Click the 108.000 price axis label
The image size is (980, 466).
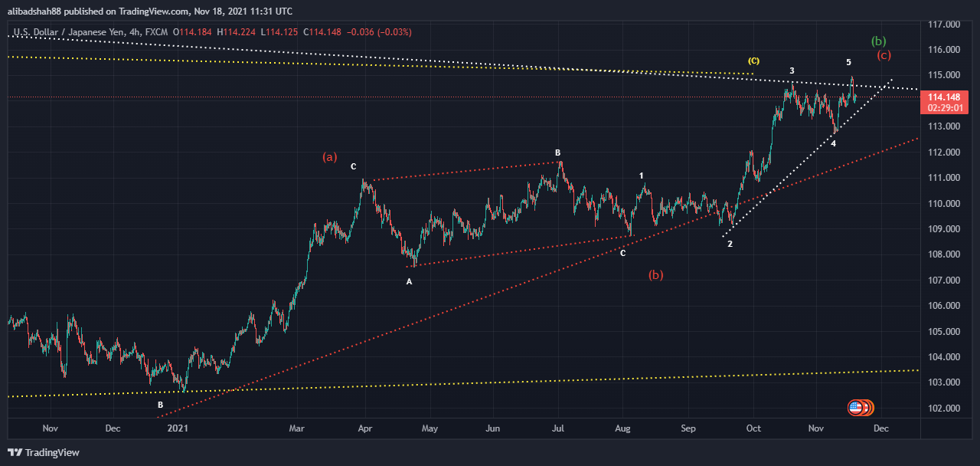(945, 254)
